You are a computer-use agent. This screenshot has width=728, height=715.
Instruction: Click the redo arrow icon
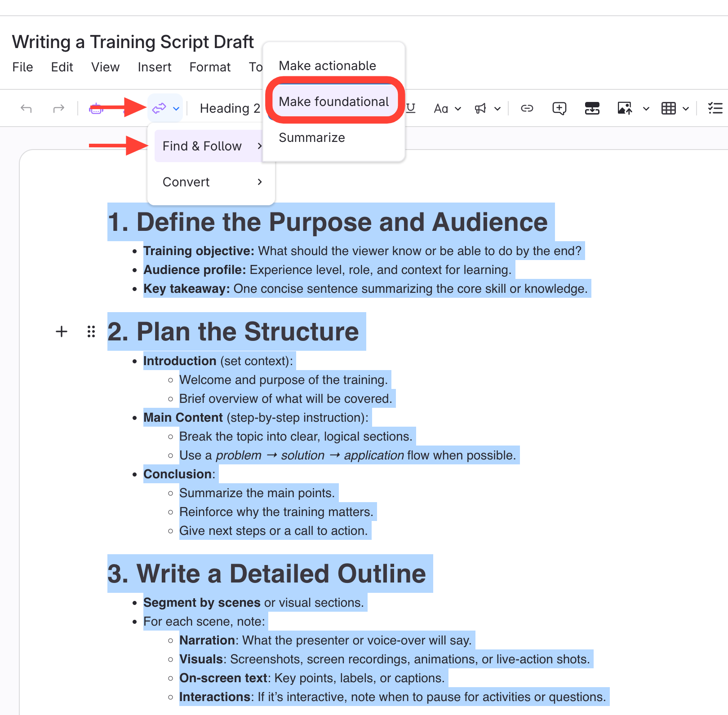pos(58,108)
